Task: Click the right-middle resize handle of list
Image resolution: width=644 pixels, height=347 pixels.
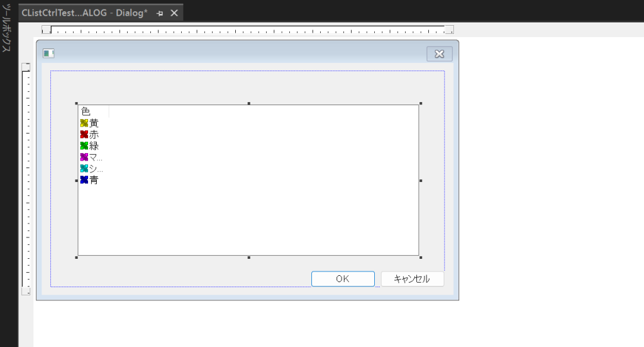Action: (x=420, y=181)
